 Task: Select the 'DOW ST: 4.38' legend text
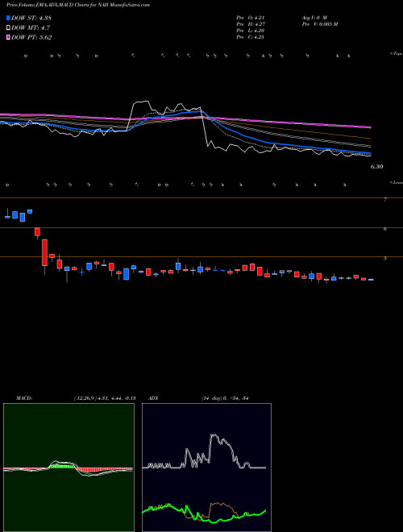click(x=31, y=18)
